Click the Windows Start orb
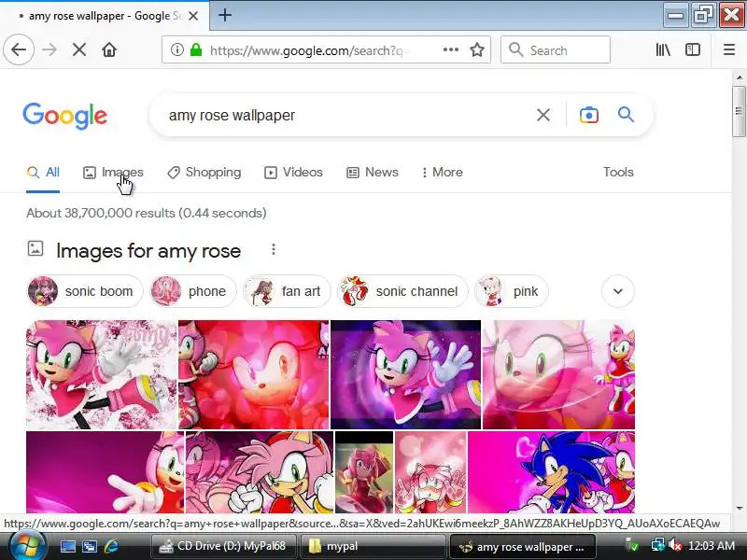Screen dimensions: 747x560 pos(27,546)
